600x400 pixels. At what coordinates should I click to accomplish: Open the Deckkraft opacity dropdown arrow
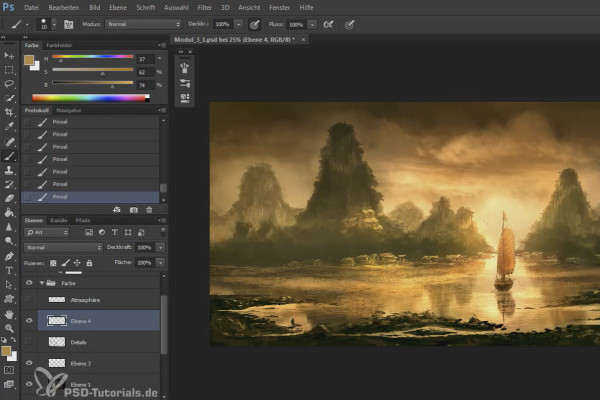click(x=161, y=248)
